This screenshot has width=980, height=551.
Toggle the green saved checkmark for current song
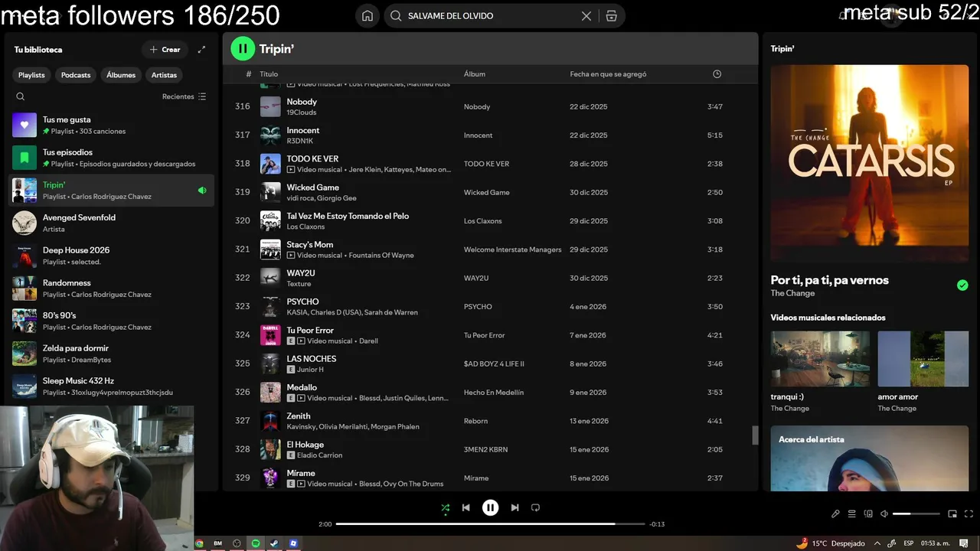click(962, 285)
